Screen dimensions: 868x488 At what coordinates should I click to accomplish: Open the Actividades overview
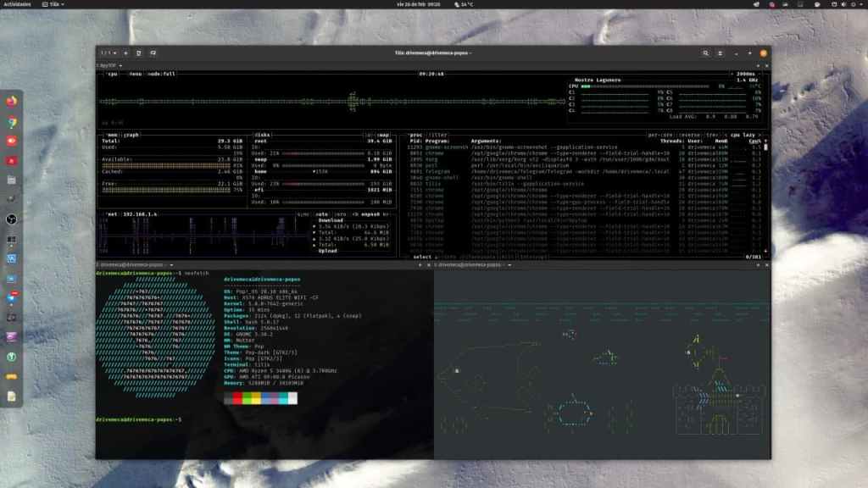17,4
